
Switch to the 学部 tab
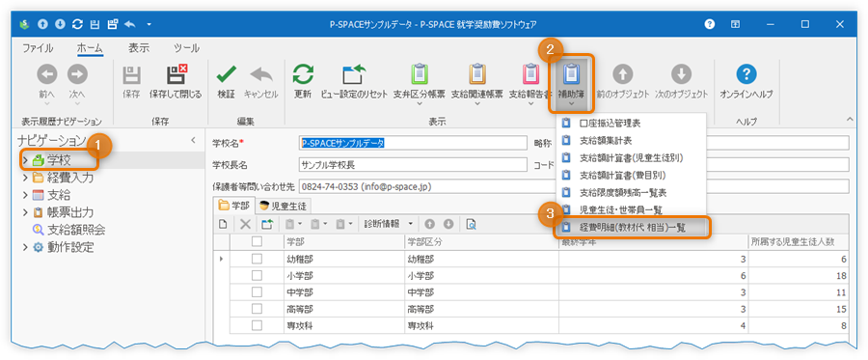click(235, 206)
